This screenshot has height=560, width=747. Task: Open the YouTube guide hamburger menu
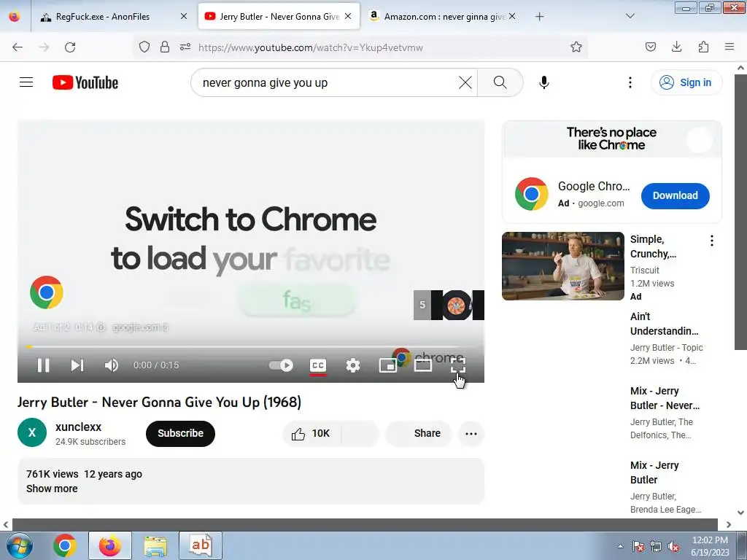pos(26,82)
